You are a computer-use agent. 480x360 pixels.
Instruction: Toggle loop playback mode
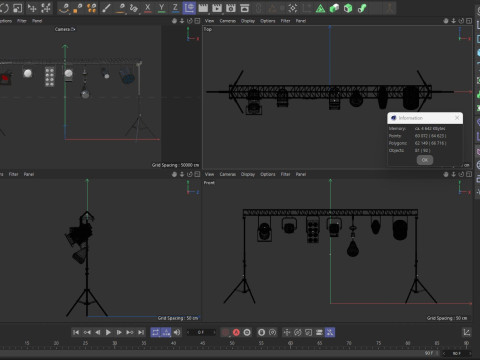[x=155, y=332]
